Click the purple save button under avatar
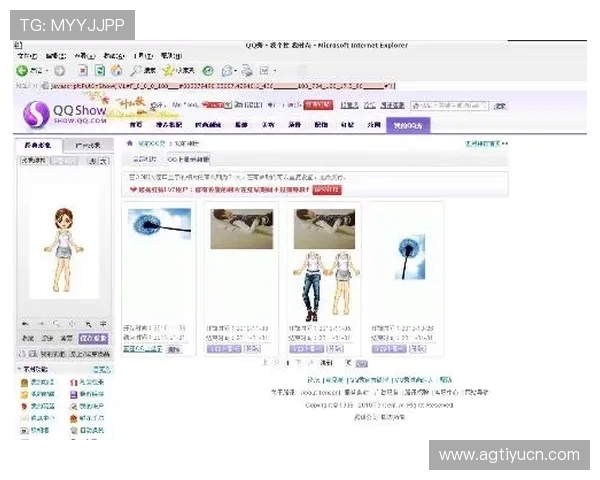Screen dimensions: 600x480 coord(93,338)
